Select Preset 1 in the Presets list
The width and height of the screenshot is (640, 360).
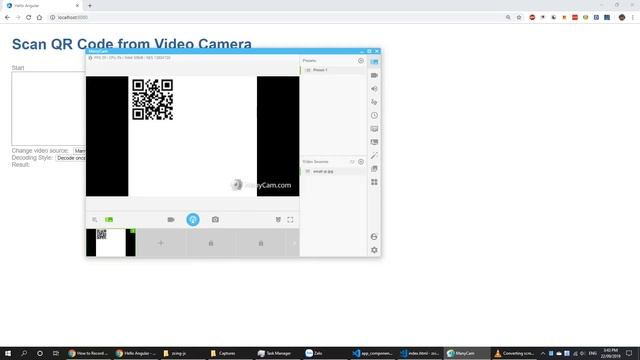point(333,70)
